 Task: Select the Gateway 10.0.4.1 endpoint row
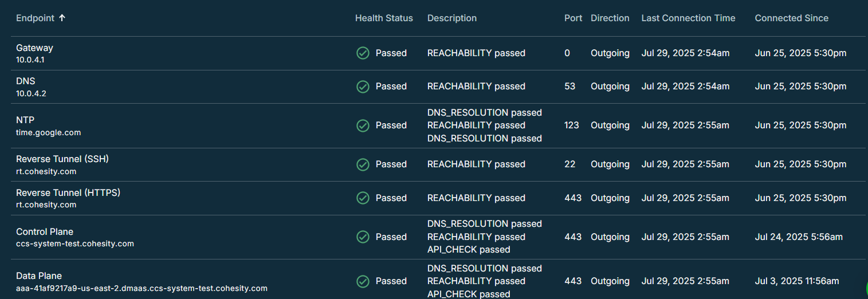pos(434,53)
